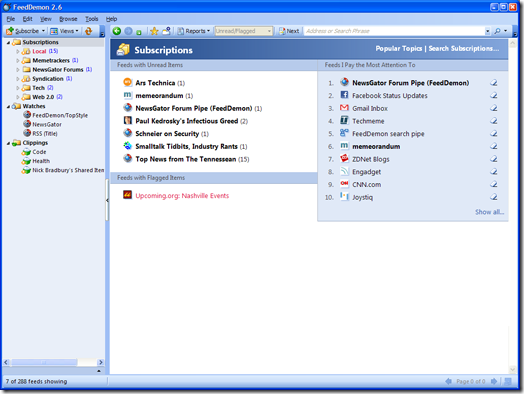
Task: Collapse the Clippings tree node
Action: coord(8,143)
